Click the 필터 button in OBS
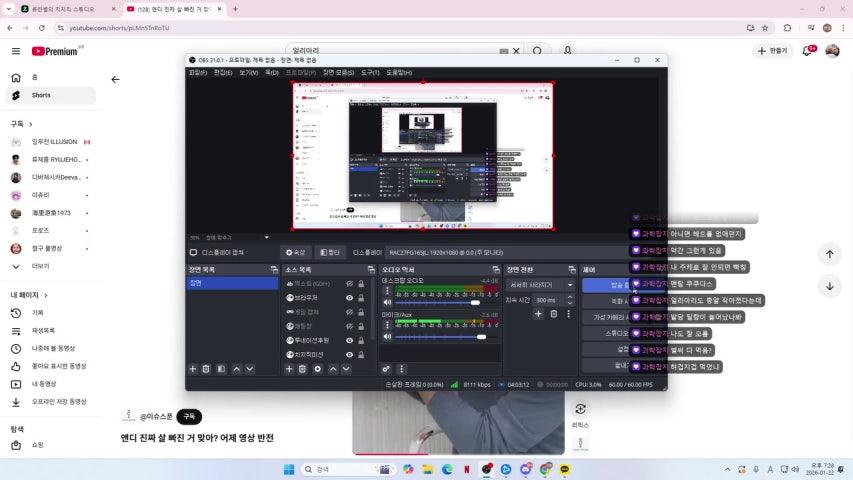 pyautogui.click(x=331, y=253)
